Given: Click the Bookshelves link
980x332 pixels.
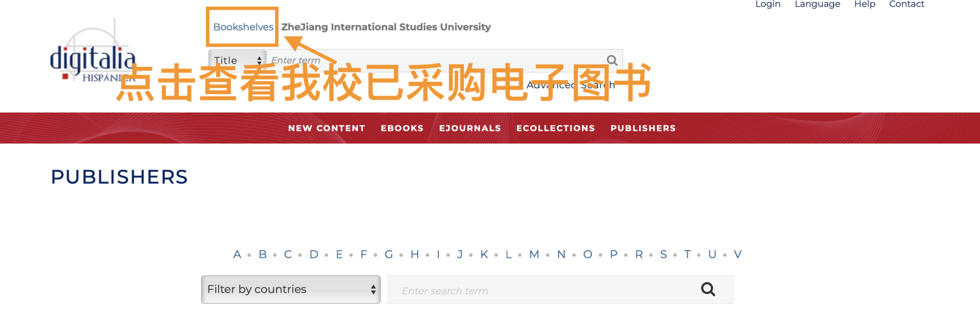Looking at the screenshot, I should pyautogui.click(x=243, y=27).
